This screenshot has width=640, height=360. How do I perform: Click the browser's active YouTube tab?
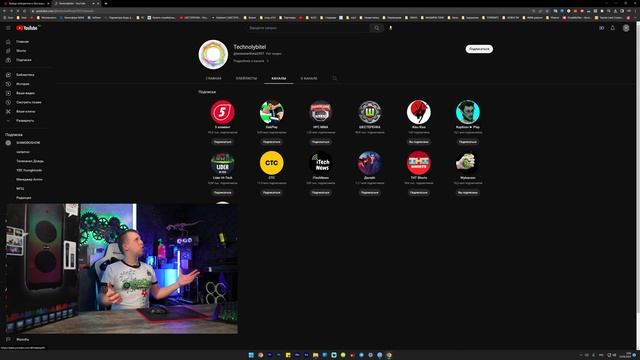[x=76, y=3]
